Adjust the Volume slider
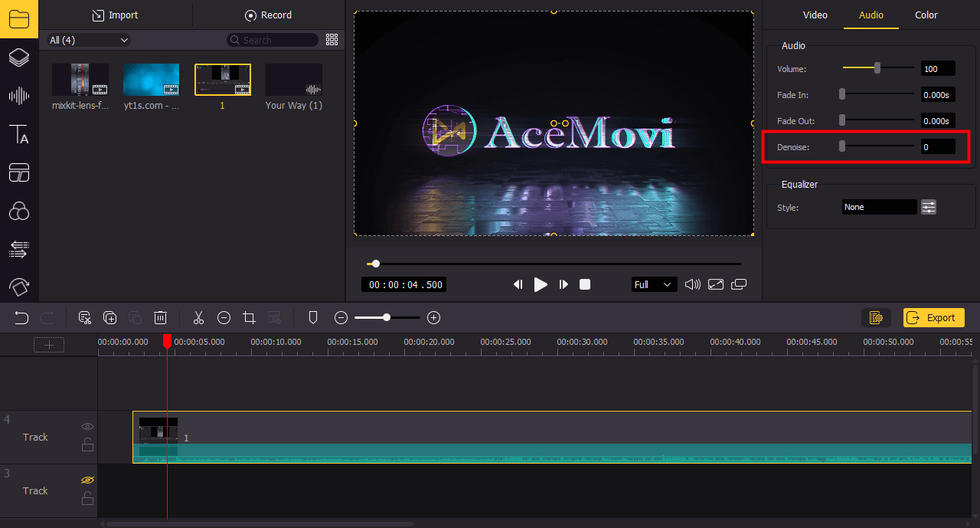 click(878, 68)
